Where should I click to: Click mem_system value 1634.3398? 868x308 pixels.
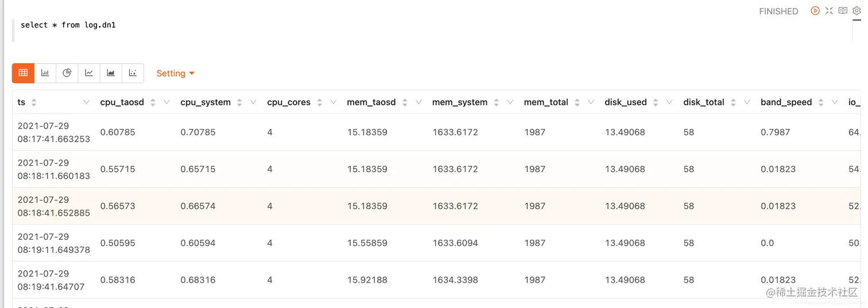tap(455, 280)
